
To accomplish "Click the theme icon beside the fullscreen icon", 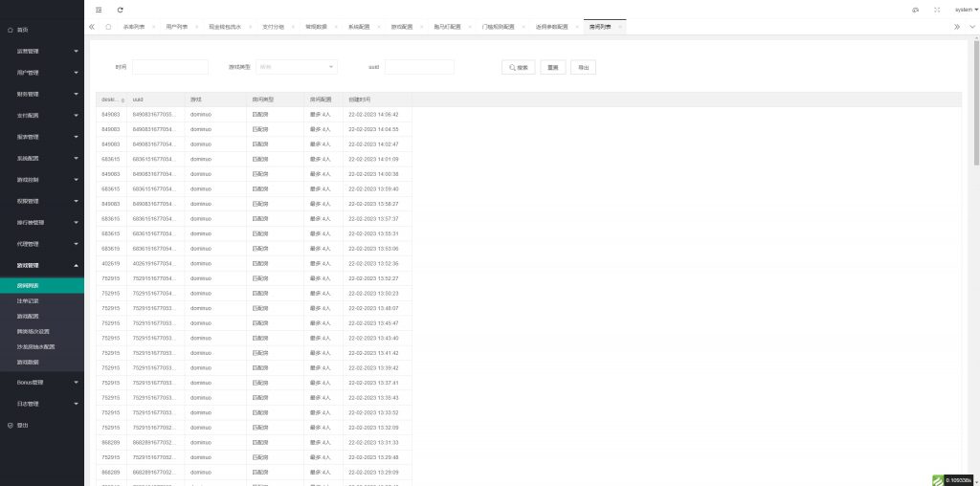I will click(x=915, y=9).
